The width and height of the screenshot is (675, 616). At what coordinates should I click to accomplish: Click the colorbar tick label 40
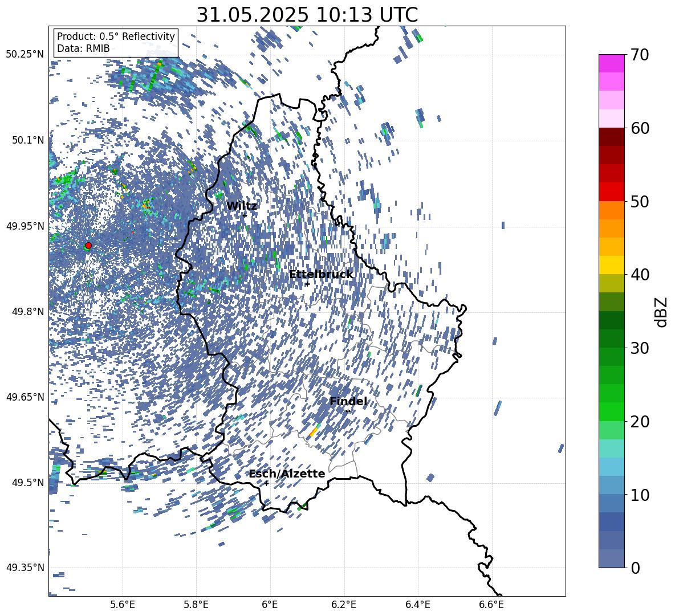(x=640, y=275)
